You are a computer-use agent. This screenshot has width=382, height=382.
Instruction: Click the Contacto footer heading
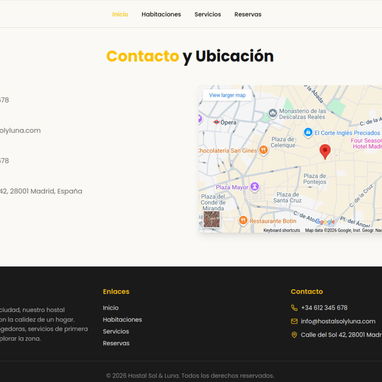coord(307,292)
